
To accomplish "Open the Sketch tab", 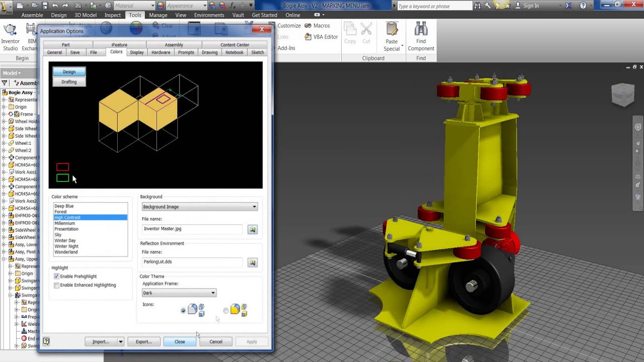I will pos(258,52).
